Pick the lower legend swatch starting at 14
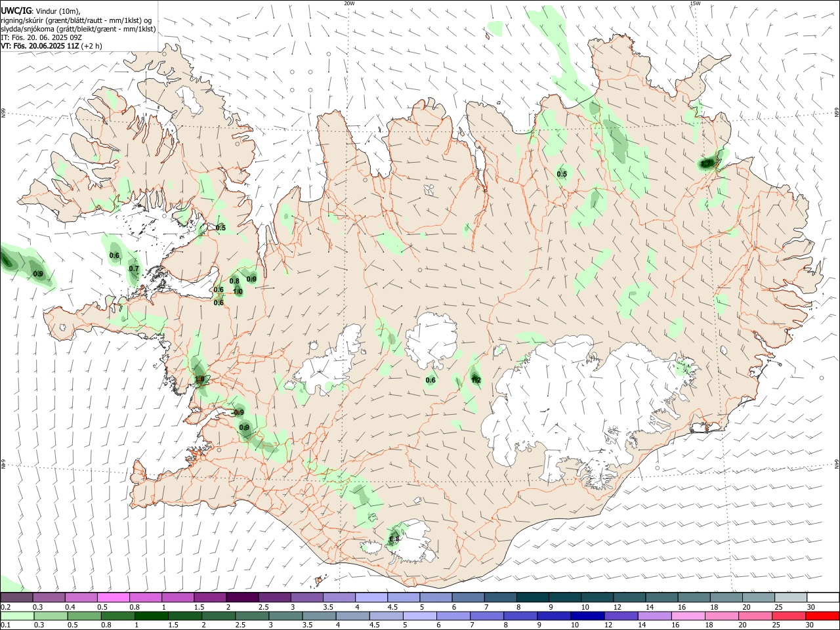The width and height of the screenshot is (840, 630). click(654, 616)
